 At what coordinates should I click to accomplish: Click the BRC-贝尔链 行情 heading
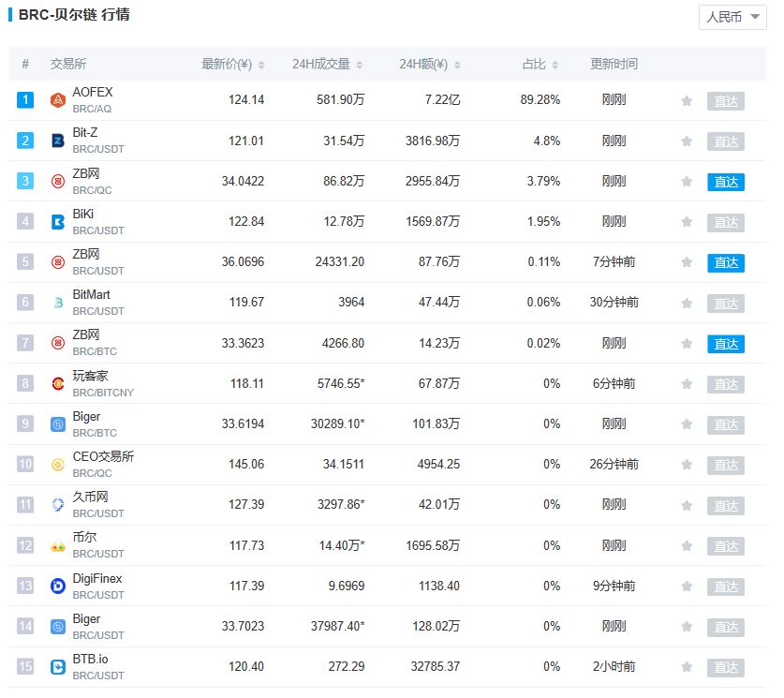point(74,14)
